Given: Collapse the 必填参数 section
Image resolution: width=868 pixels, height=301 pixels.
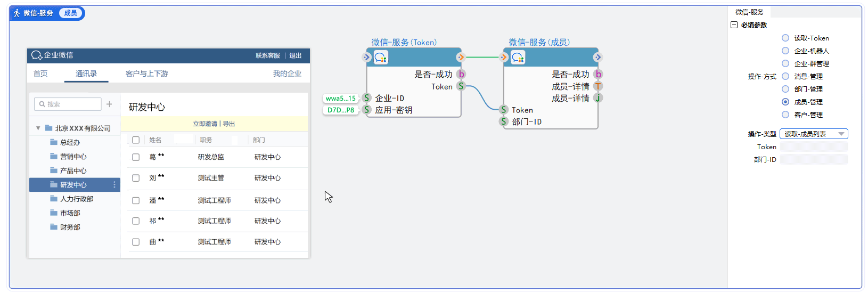Looking at the screenshot, I should click(x=734, y=25).
